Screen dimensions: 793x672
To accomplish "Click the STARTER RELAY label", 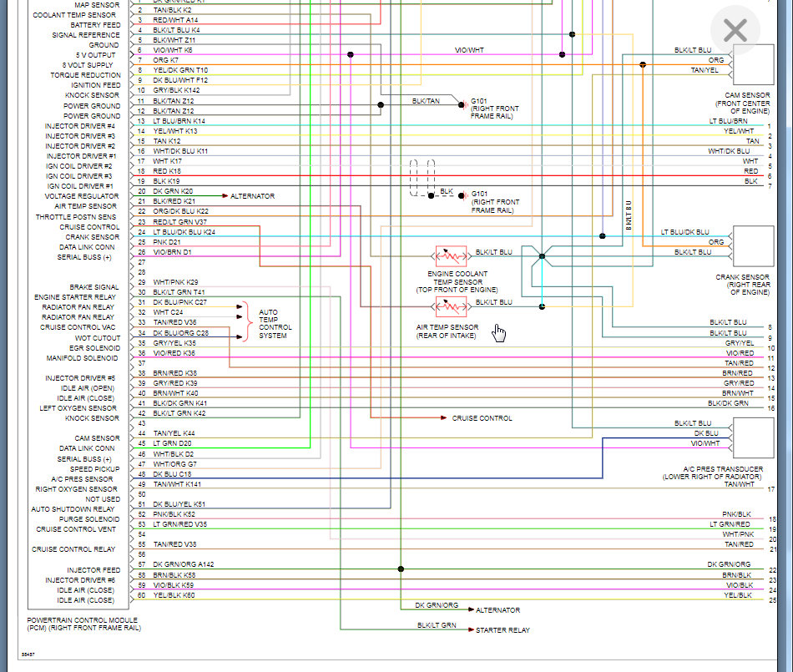I will [x=503, y=630].
